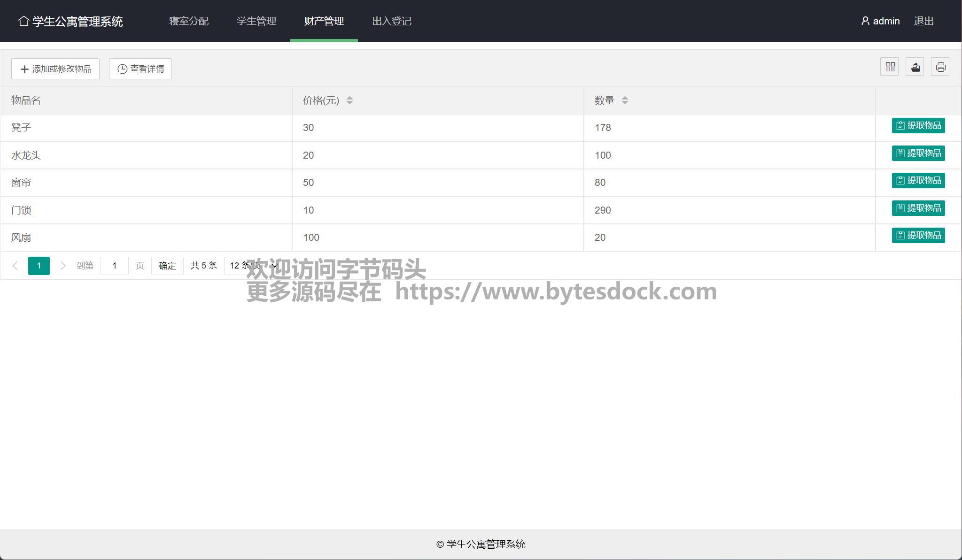The width and height of the screenshot is (962, 560).
Task: Click the column filter grid icon
Action: [890, 67]
